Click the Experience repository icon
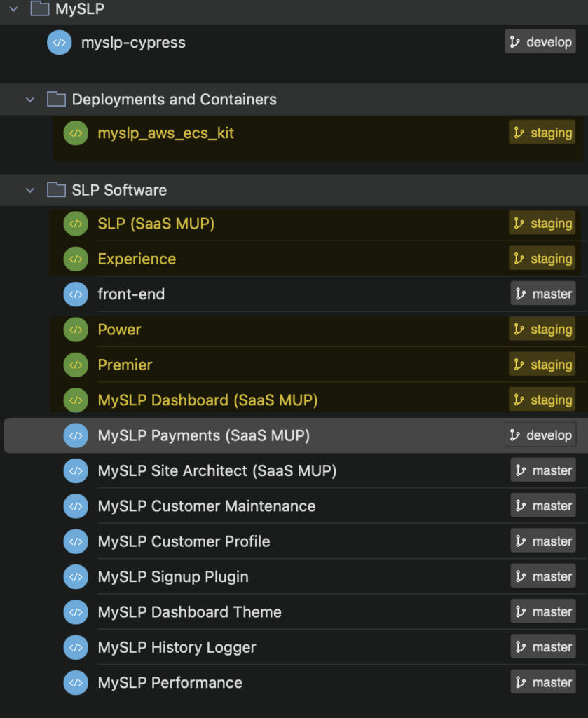The width and height of the screenshot is (588, 718). point(76,259)
